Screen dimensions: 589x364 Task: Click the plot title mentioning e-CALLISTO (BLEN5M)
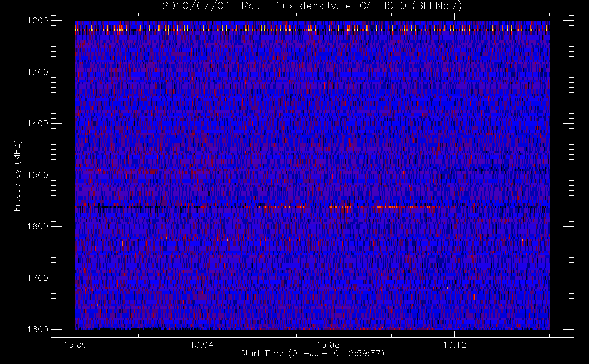312,6
